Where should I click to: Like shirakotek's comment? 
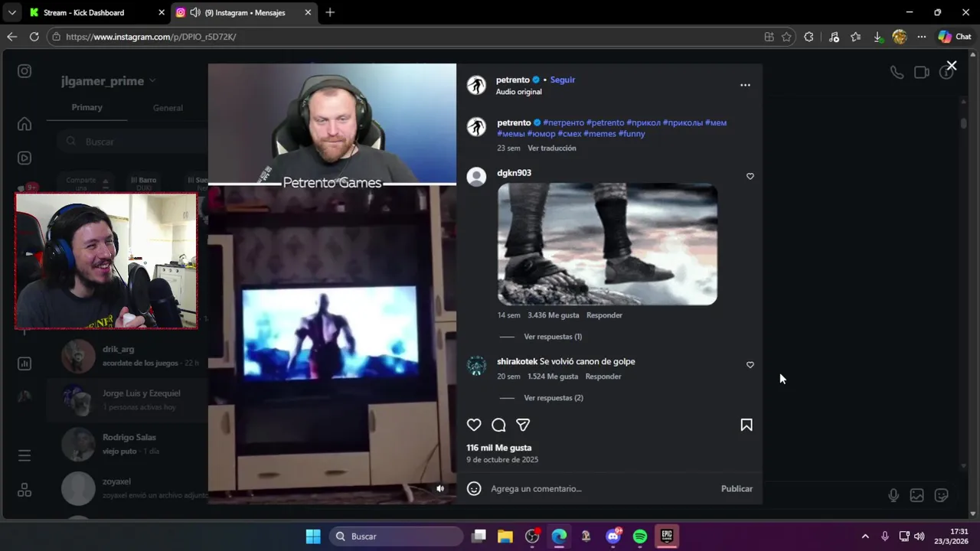[750, 365]
